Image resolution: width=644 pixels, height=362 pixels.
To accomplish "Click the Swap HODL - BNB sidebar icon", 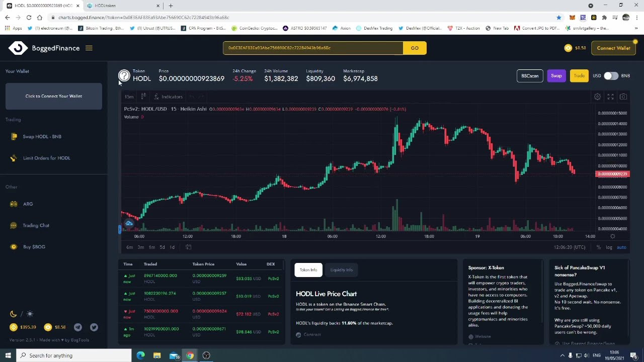I will pos(14,136).
